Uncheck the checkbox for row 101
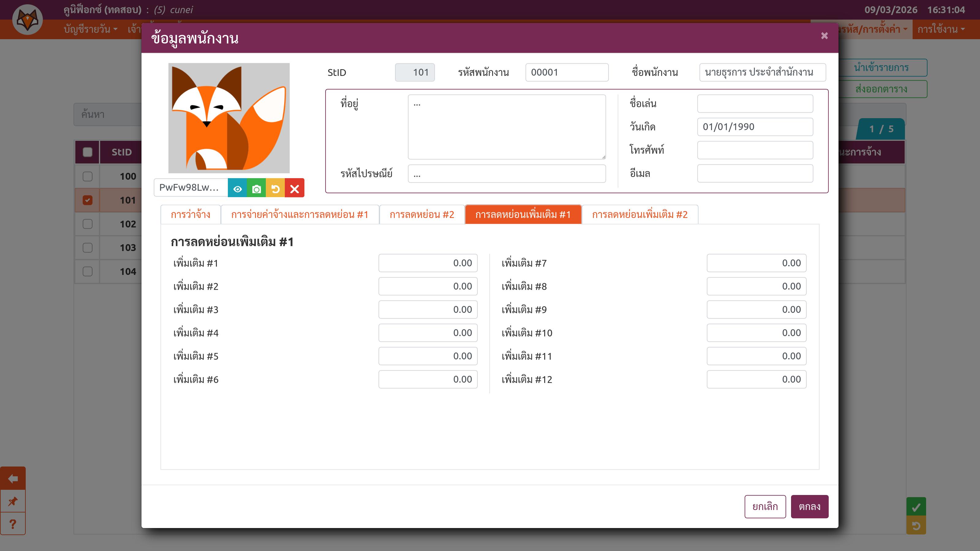This screenshot has width=980, height=551. [x=88, y=200]
